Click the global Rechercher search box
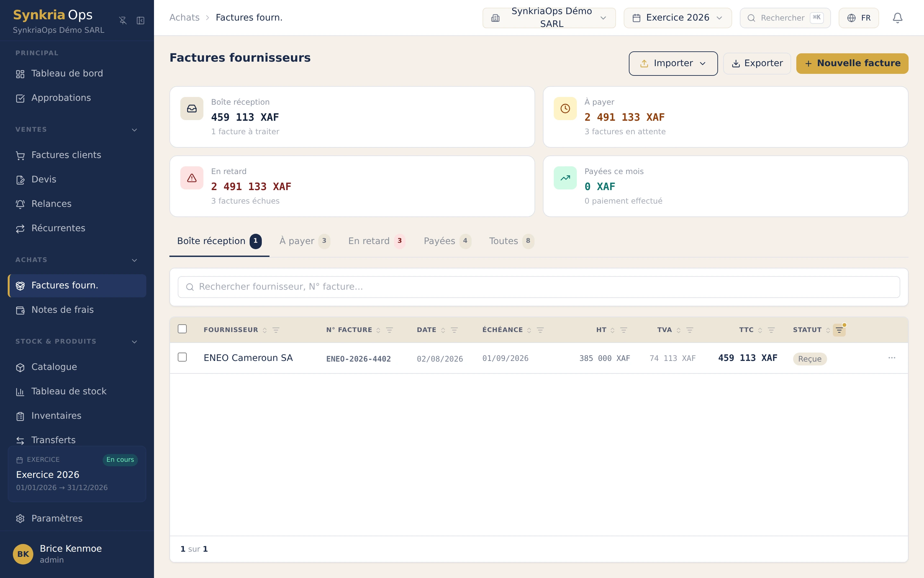 pos(785,18)
